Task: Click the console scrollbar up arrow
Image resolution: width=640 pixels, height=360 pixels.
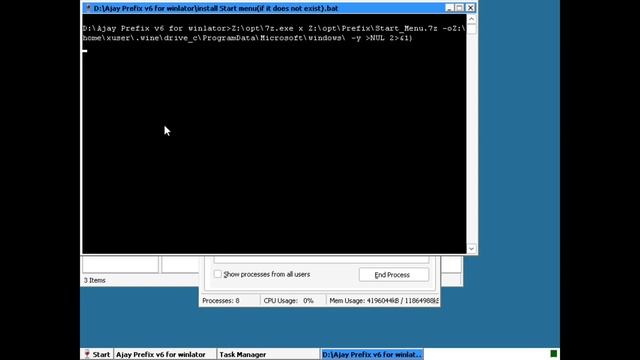Action: point(471,19)
